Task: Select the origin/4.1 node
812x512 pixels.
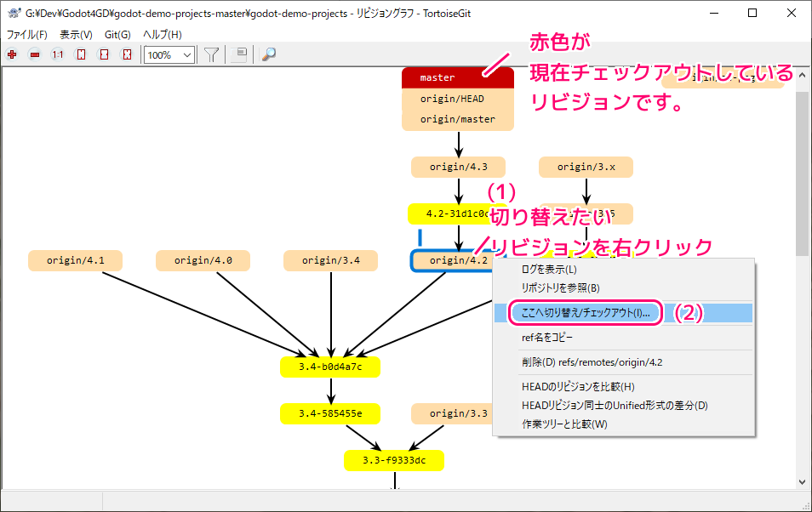Action: pyautogui.click(x=75, y=260)
